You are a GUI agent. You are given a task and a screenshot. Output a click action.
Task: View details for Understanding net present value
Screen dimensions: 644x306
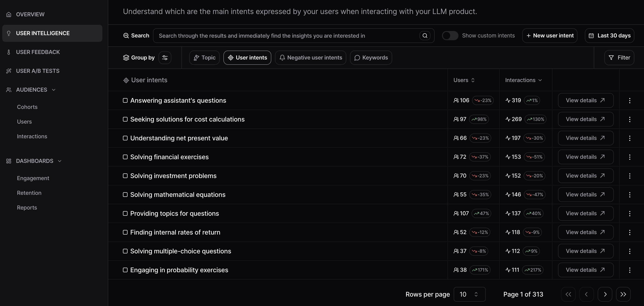pos(585,138)
